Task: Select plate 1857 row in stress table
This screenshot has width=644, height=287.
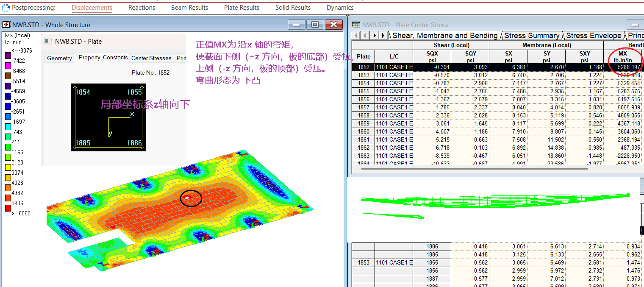Action: click(363, 108)
